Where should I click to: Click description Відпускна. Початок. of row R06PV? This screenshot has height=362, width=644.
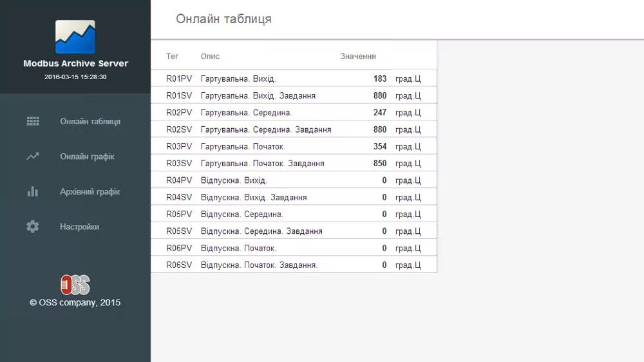238,248
